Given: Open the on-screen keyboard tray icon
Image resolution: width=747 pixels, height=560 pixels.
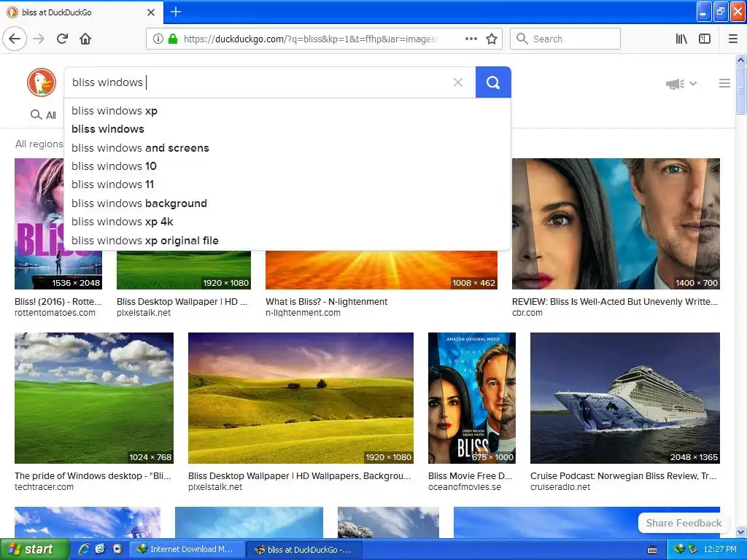Looking at the screenshot, I should click(652, 550).
